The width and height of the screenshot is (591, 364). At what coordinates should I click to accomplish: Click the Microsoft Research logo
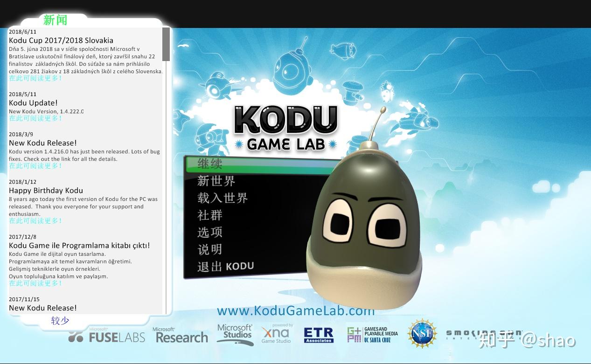(x=180, y=336)
